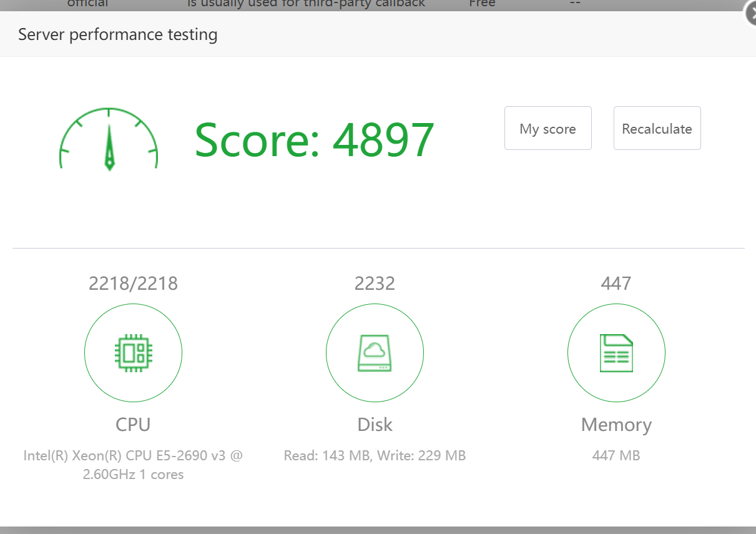Click the 447 MB memory size text
The width and height of the screenshot is (756, 534).
[x=616, y=455]
